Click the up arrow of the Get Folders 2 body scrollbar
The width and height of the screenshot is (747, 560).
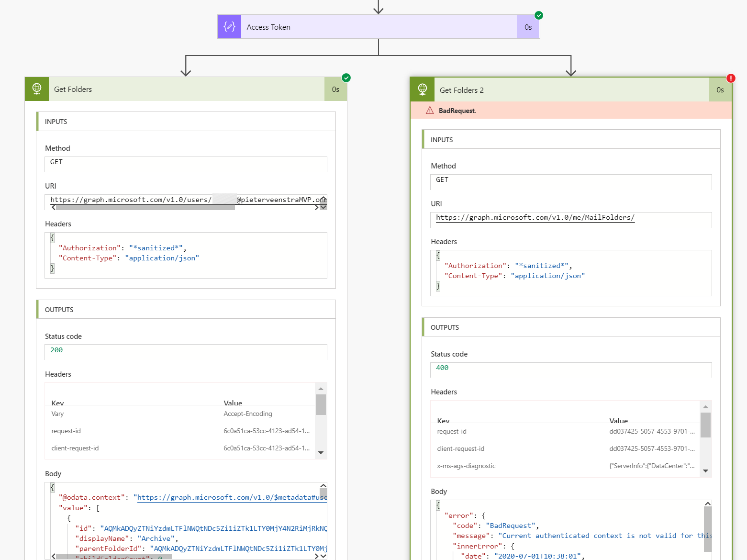tap(708, 504)
